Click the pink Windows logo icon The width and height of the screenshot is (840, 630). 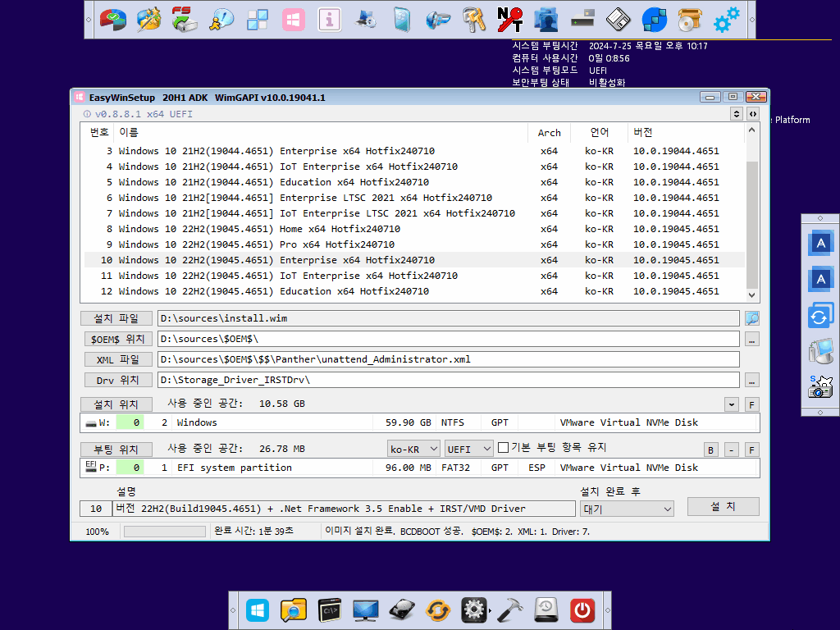click(293, 20)
